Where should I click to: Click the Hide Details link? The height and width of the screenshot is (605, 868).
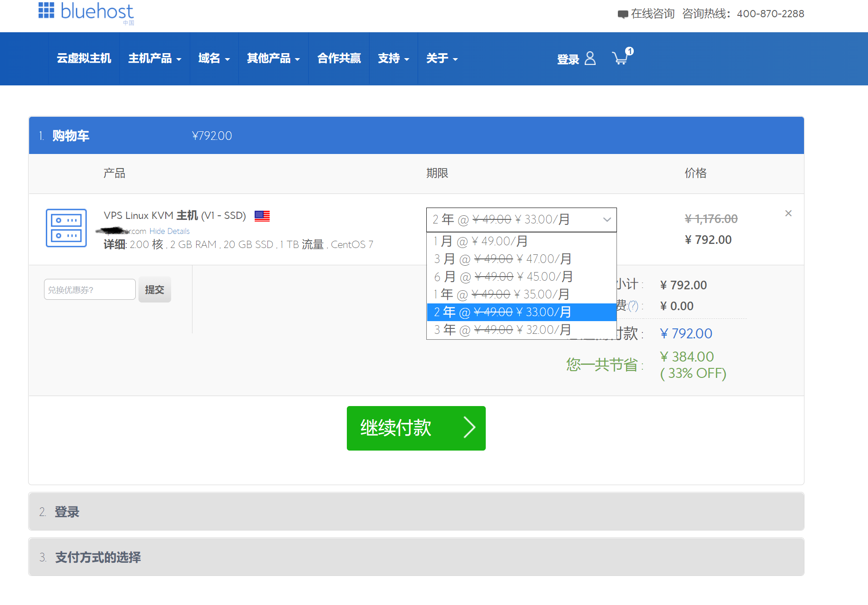pyautogui.click(x=169, y=231)
